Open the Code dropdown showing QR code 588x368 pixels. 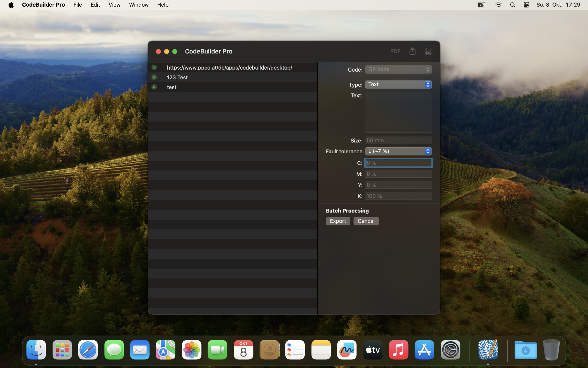tap(398, 69)
